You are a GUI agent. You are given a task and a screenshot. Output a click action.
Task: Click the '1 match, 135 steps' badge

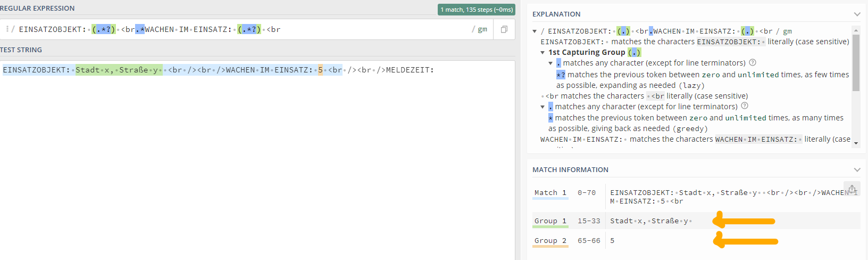[x=476, y=10]
